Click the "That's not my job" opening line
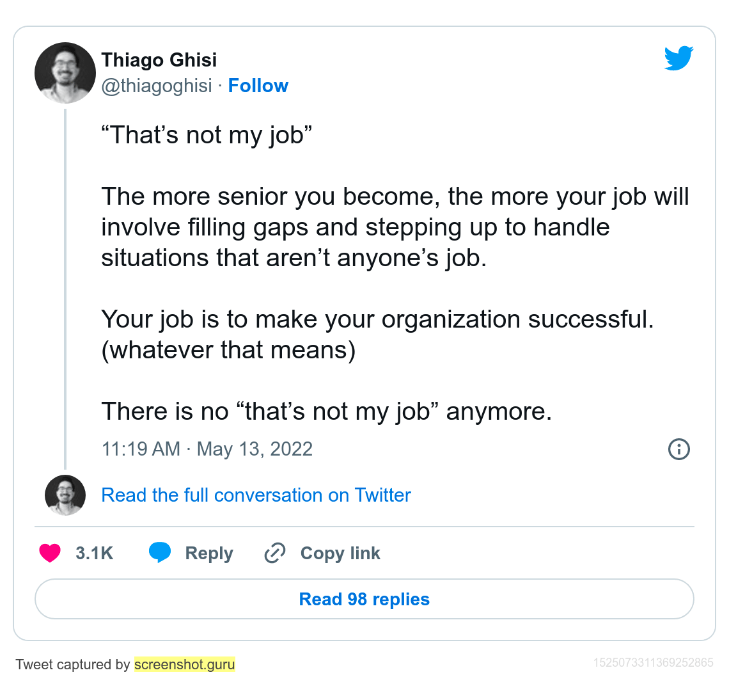Screen dimensions: 729x700 [x=207, y=135]
